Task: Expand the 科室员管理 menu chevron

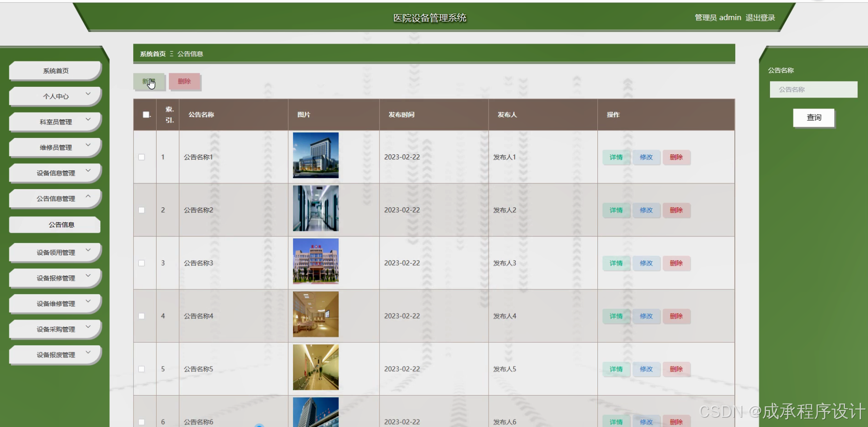Action: pos(88,120)
